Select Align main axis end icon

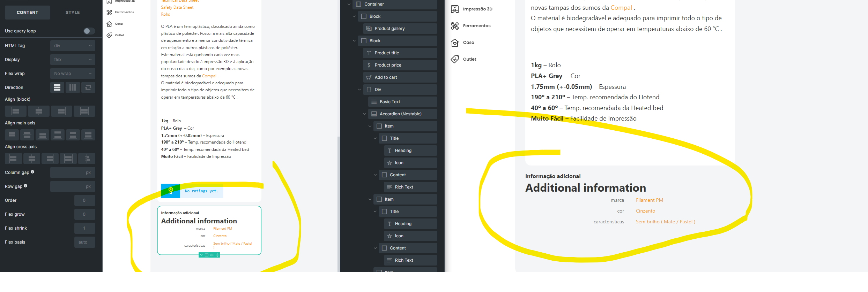point(42,135)
